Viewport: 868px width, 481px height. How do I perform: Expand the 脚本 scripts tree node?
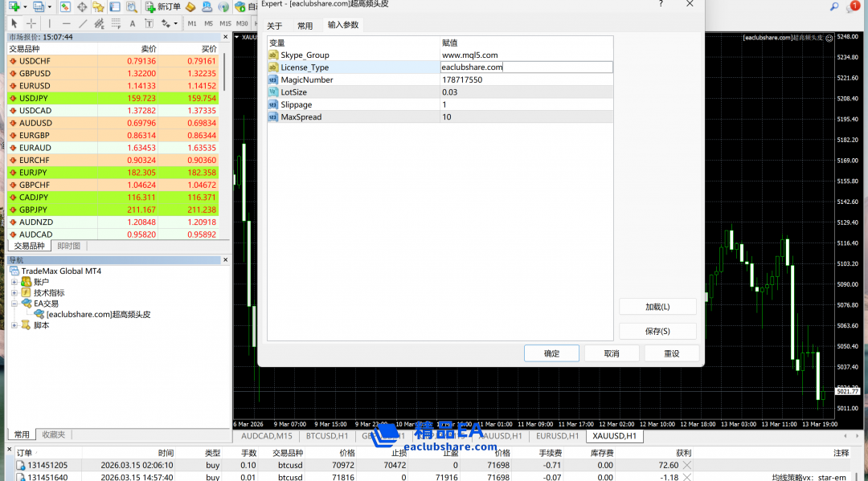(14, 325)
